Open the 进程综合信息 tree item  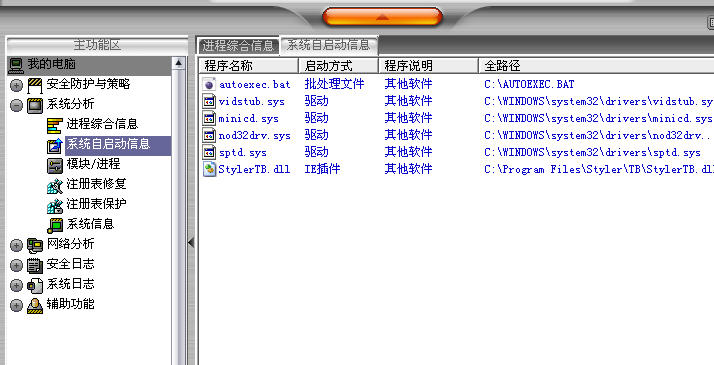(x=102, y=124)
